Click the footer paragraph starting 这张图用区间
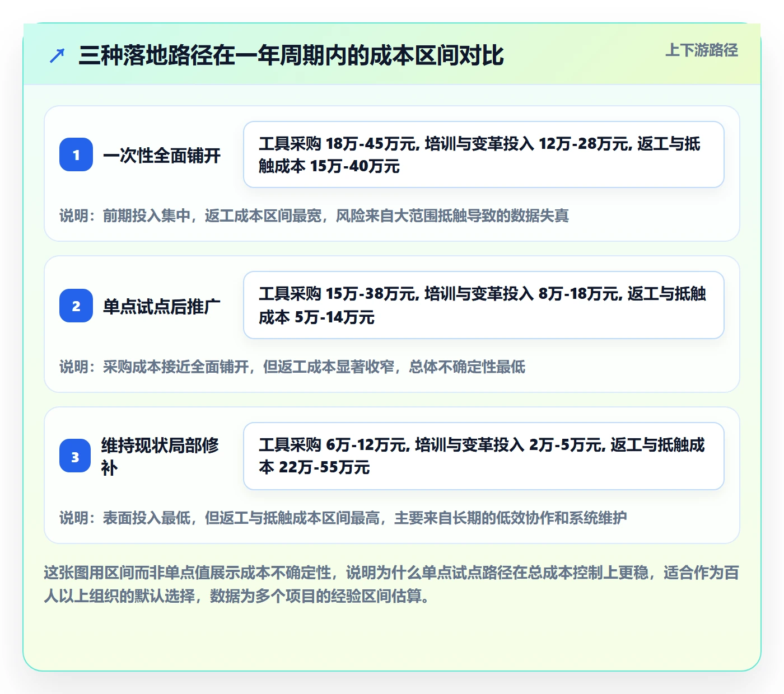Screen dimensions: 784x694 click(391, 584)
